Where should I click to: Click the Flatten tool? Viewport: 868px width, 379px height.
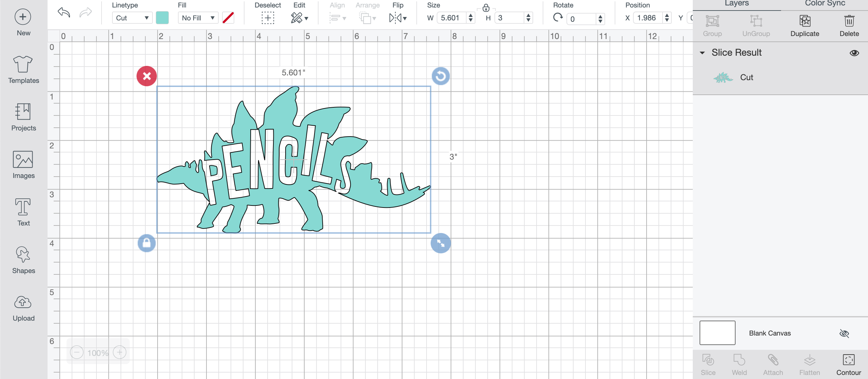pos(810,365)
